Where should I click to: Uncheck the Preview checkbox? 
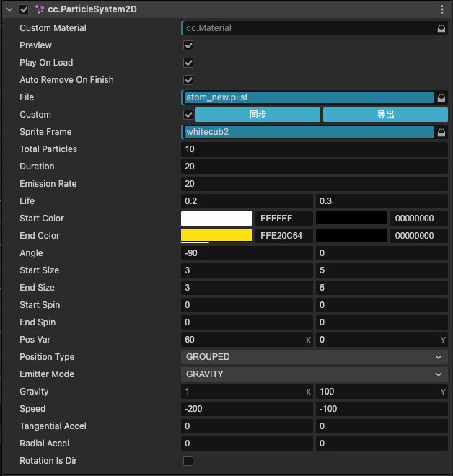(x=188, y=45)
